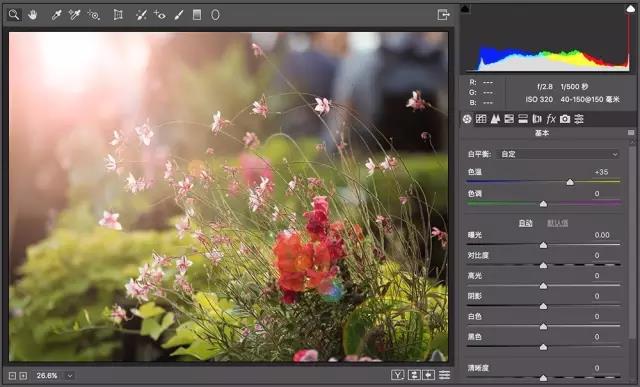Select the Red Eye Removal tool

(x=160, y=15)
